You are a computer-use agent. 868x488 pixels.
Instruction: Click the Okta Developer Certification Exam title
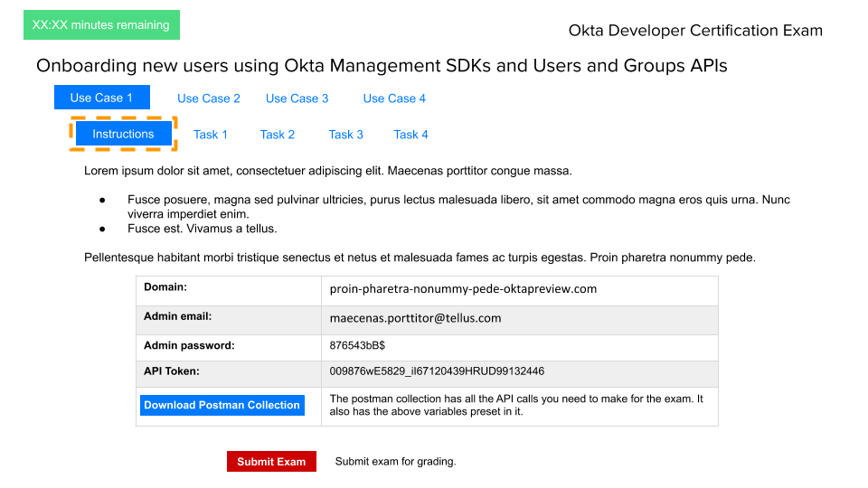[x=695, y=31]
